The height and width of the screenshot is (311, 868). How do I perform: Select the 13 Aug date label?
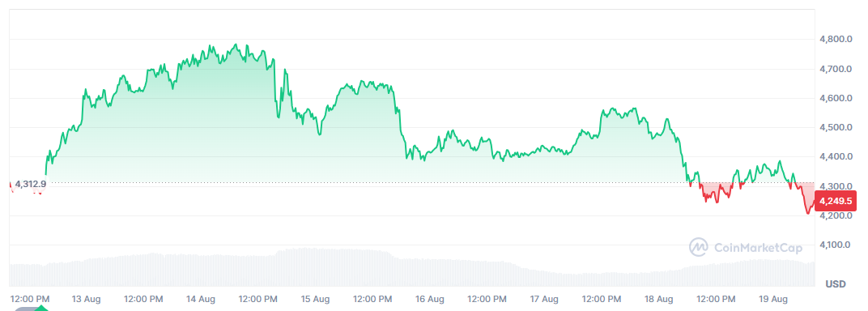click(86, 300)
